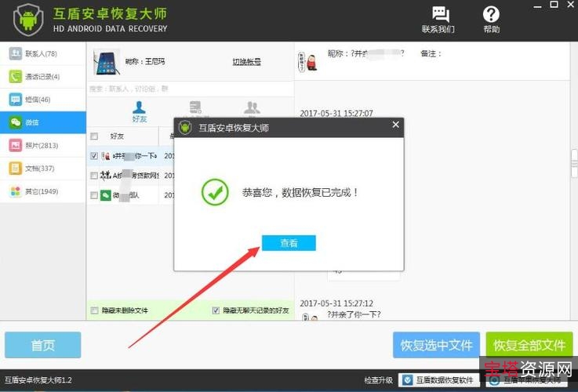Viewport: 578px width, 392px height.
Task: Toggle 隐藏无聊天记录的好友 checkbox
Action: (216, 310)
